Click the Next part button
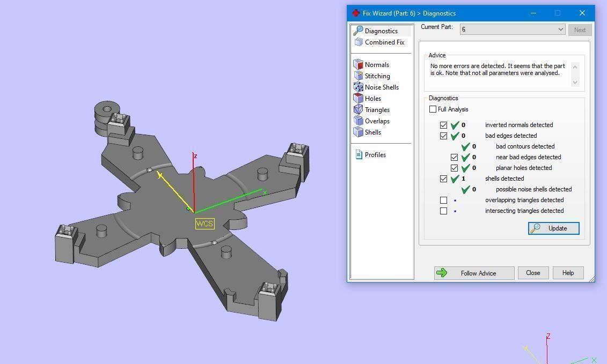 580,30
